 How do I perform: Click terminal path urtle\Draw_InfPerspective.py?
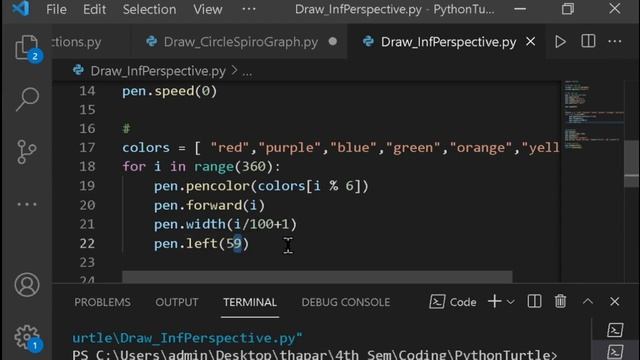187,338
